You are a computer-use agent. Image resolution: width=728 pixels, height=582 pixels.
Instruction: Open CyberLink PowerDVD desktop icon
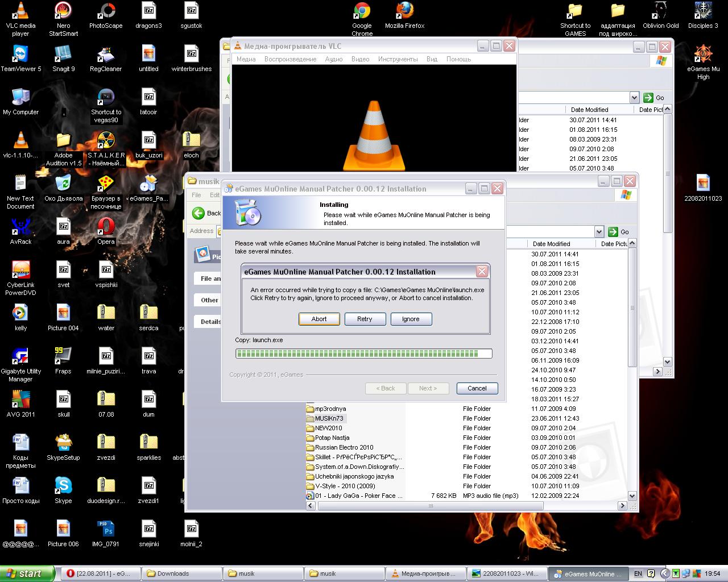(x=20, y=278)
